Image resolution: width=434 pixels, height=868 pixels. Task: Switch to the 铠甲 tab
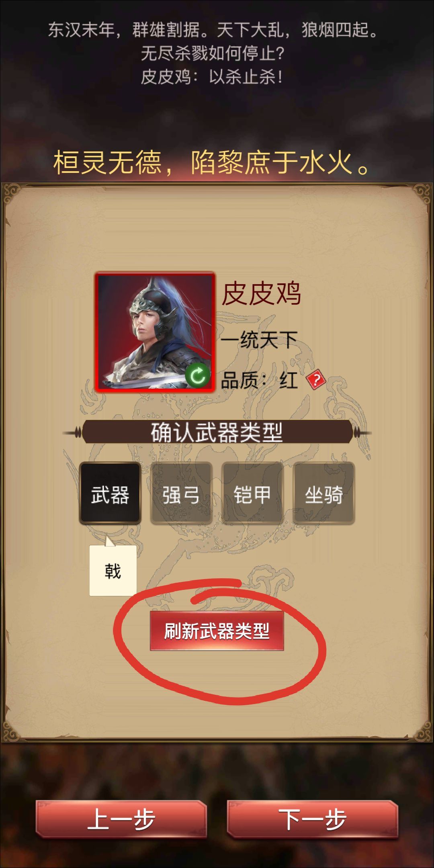coord(252,493)
